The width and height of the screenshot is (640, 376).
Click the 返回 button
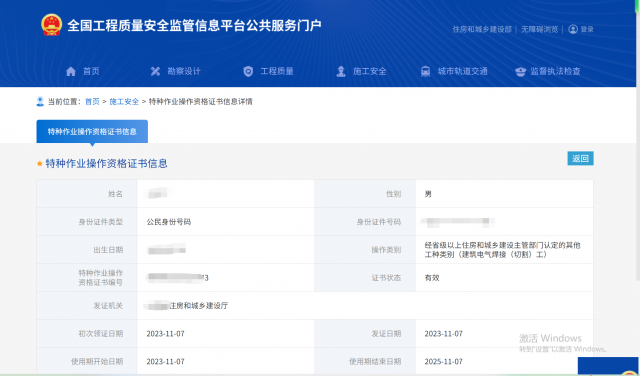tap(580, 158)
